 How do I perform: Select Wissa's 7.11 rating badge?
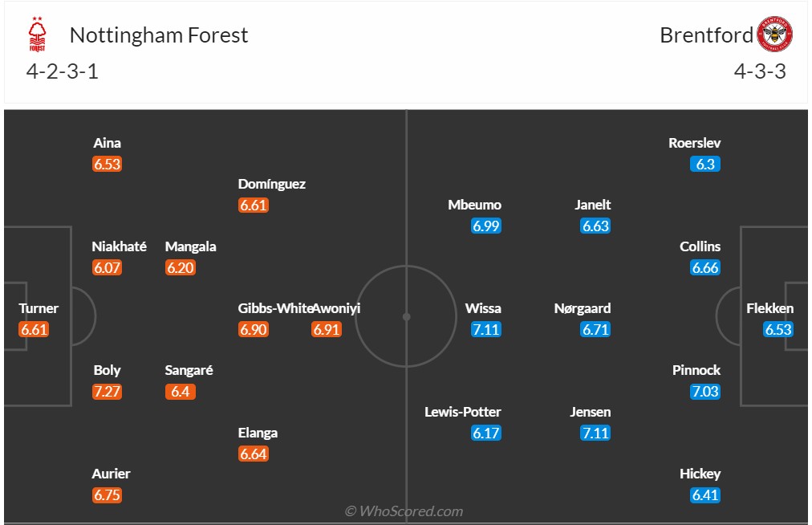(x=486, y=329)
